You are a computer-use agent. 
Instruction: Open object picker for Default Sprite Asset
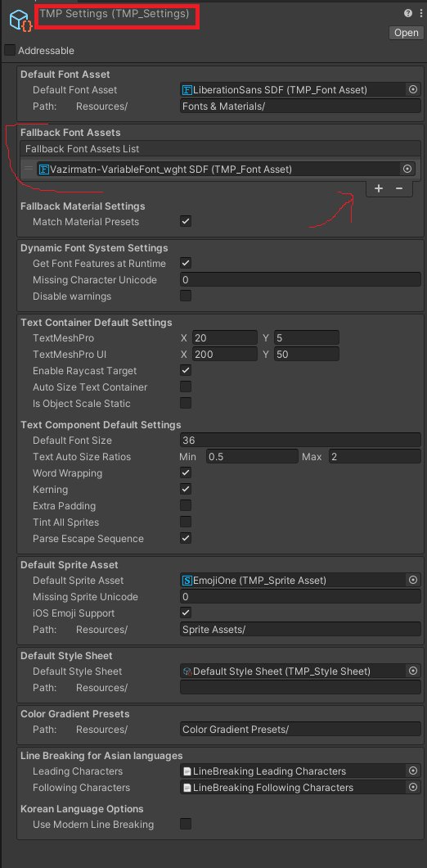click(412, 580)
